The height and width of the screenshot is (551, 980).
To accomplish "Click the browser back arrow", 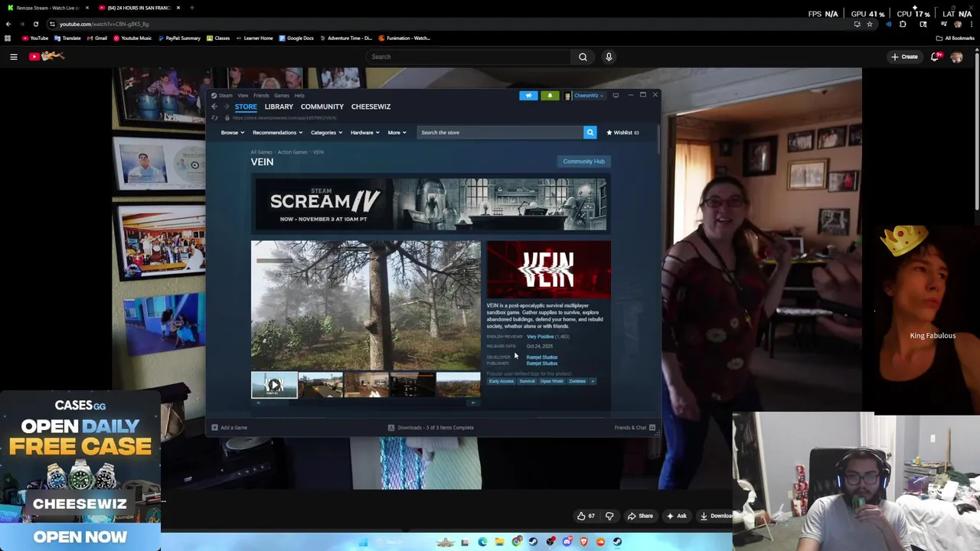I will (x=8, y=24).
